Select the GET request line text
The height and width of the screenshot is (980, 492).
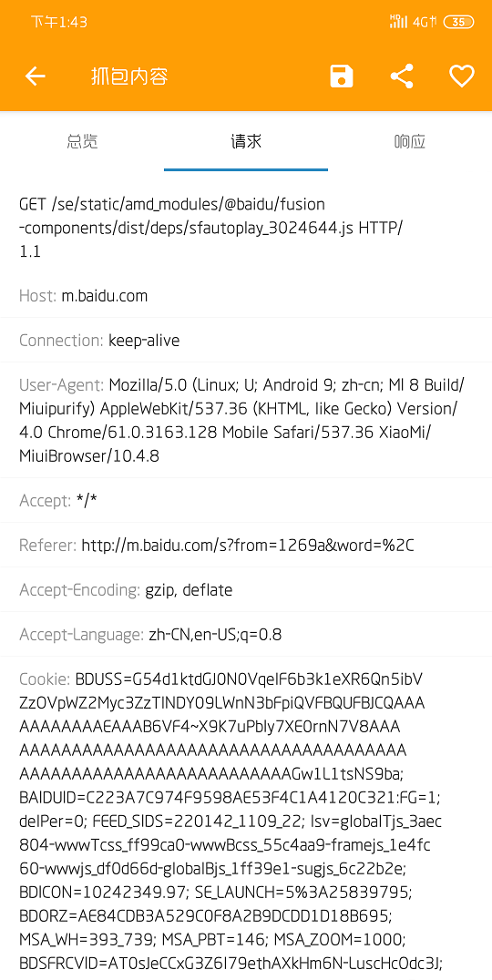pyautogui.click(x=210, y=228)
